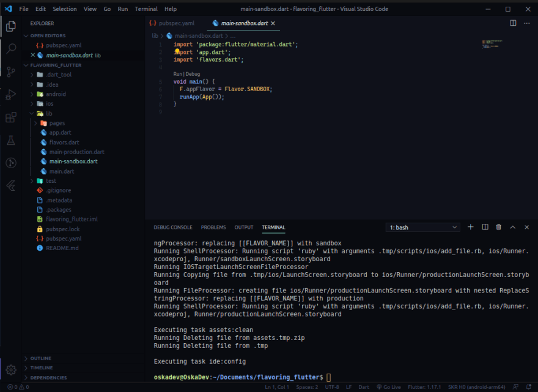
Task: Open the Git history clock icon view
Action: coord(11,163)
